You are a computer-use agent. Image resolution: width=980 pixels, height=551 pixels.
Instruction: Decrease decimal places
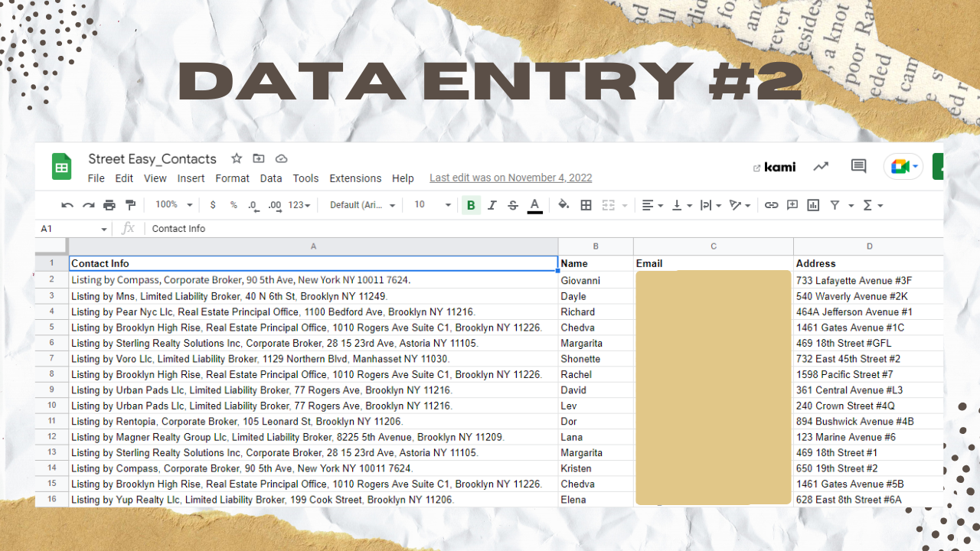(x=253, y=205)
